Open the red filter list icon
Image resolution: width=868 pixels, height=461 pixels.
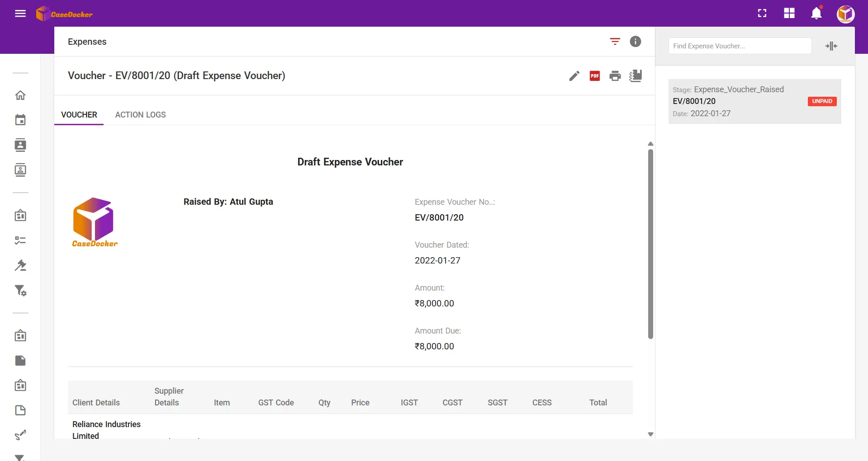tap(615, 42)
